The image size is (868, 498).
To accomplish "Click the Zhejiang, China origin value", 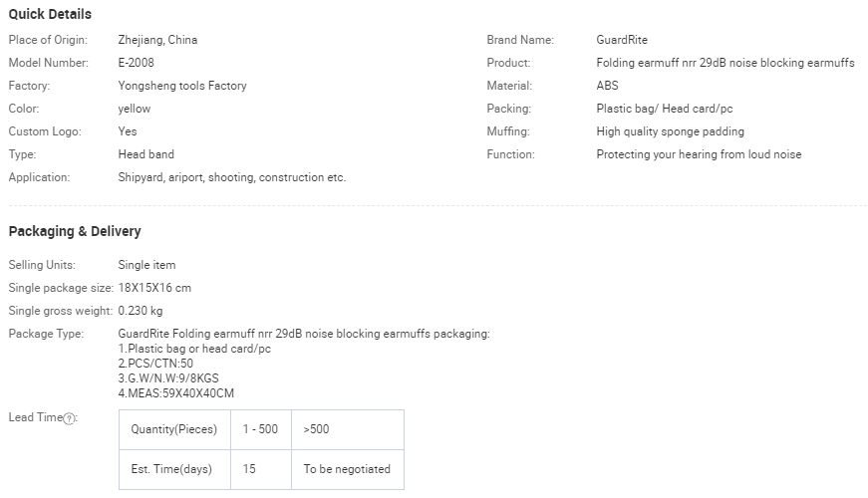I will (x=157, y=40).
